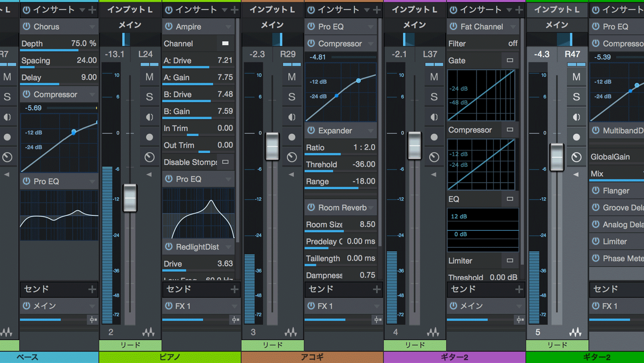Image resolution: width=644 pixels, height=363 pixels.
Task: Click the pan knob on channel 5
Action: pos(576,157)
